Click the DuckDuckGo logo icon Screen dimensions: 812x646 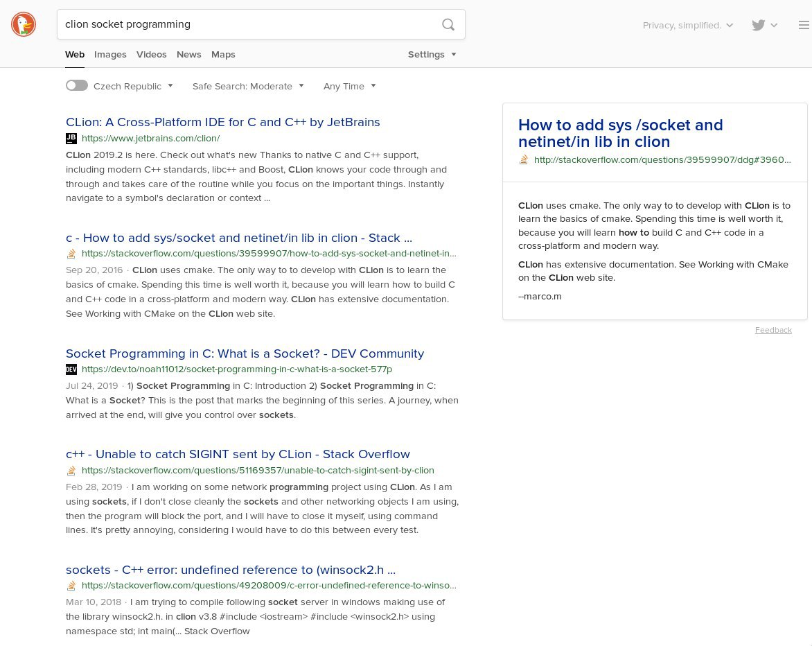point(24,24)
